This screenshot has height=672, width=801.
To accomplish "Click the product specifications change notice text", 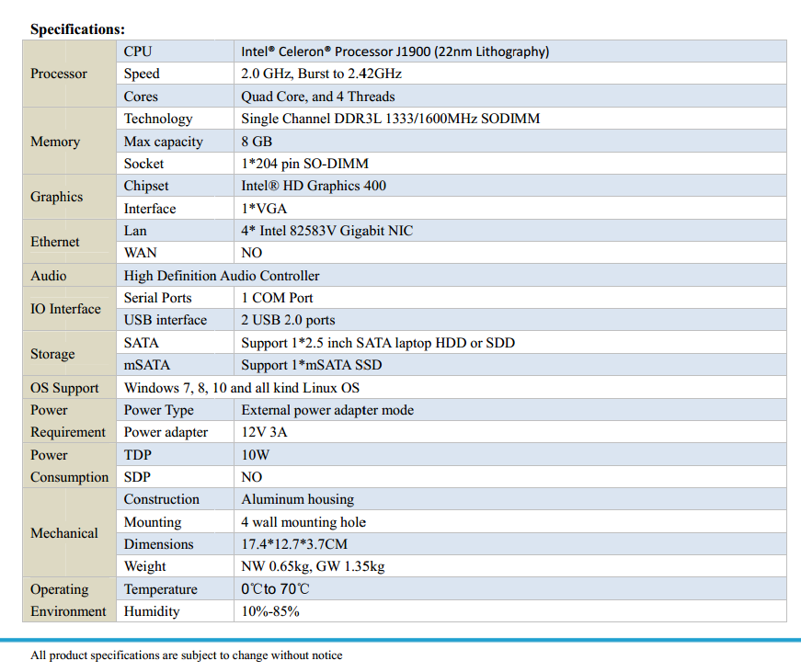I will 186,655.
